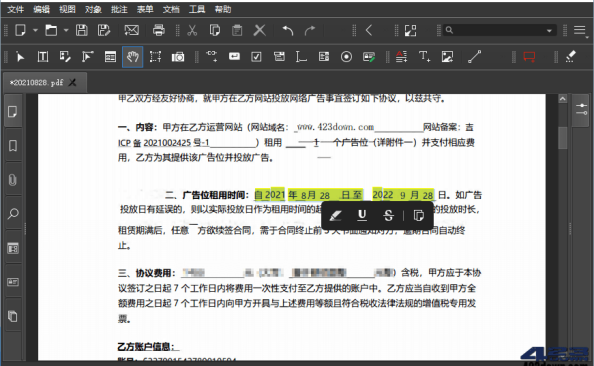Create a new document with the blank page icon
The width and height of the screenshot is (594, 366).
coord(20,30)
